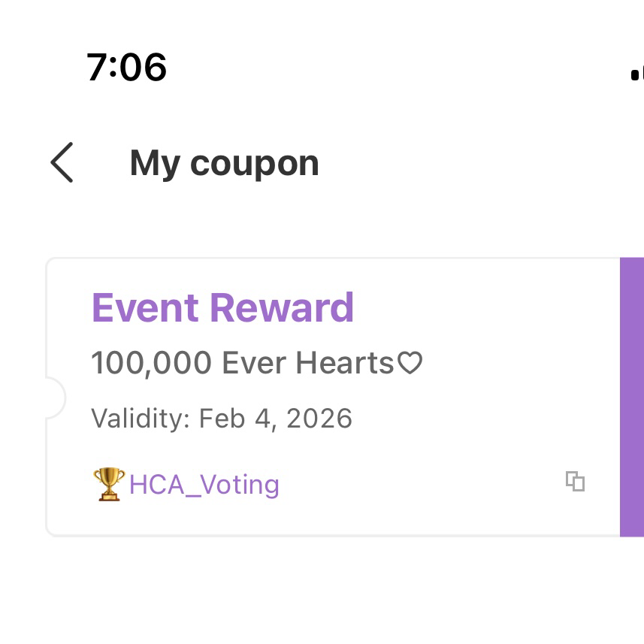This screenshot has width=644, height=644.
Task: Tap the word coupon in page title
Action: 254,165
